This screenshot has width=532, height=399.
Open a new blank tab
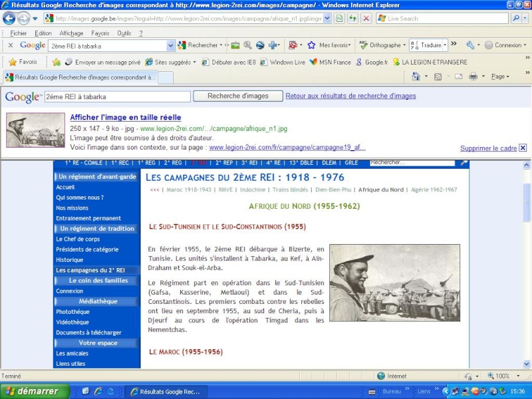(166, 78)
